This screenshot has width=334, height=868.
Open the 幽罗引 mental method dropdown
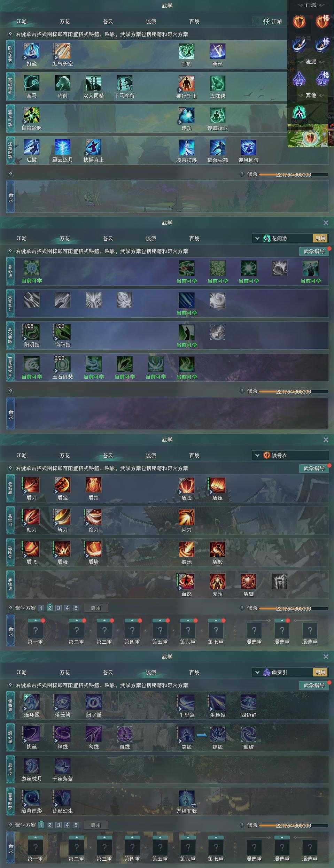pyautogui.click(x=257, y=673)
